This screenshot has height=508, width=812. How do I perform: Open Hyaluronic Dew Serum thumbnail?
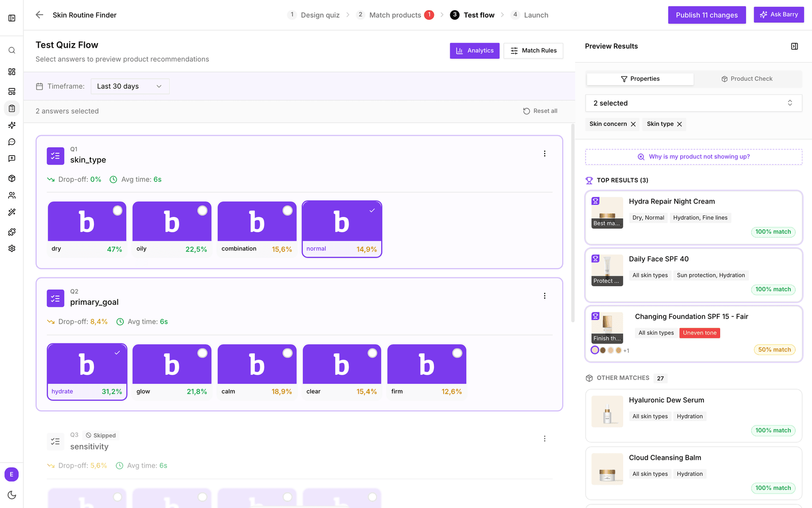click(x=607, y=411)
